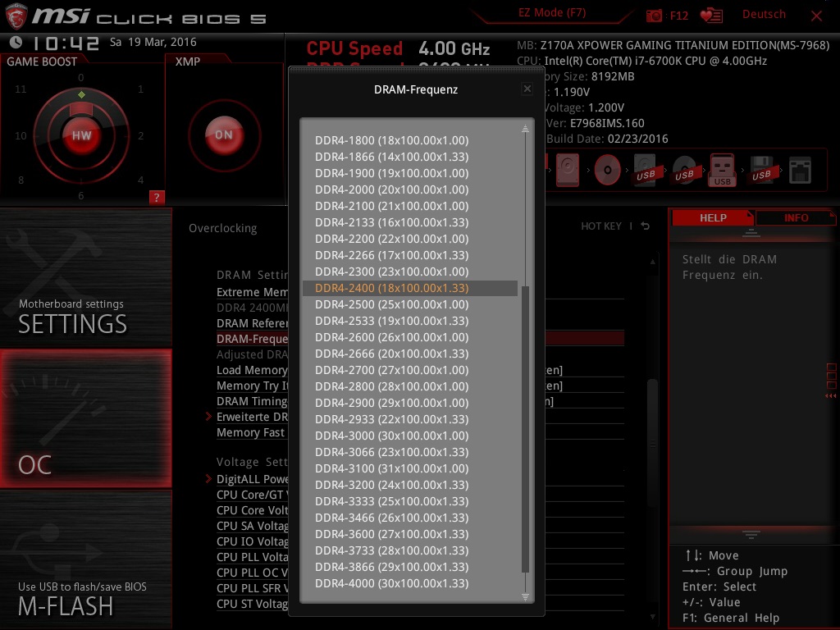
Task: Take a screenshot with the F12 camera icon
Action: point(654,16)
